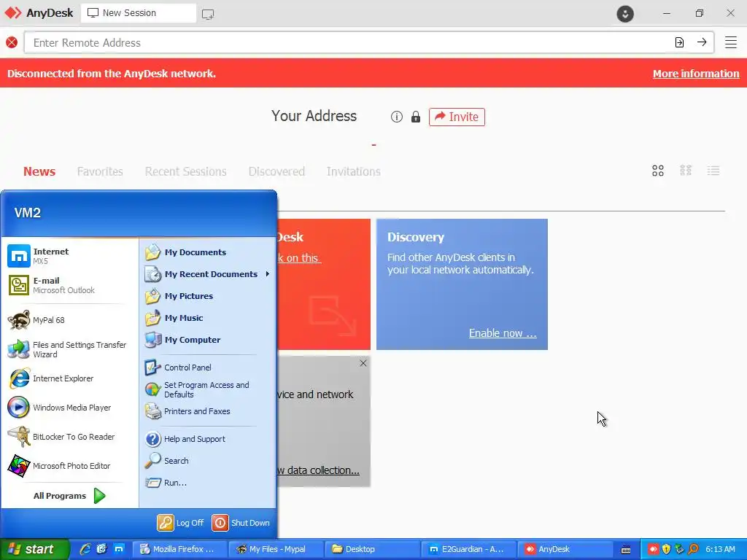The image size is (747, 560).
Task: Expand All Programs menu
Action: 69,496
